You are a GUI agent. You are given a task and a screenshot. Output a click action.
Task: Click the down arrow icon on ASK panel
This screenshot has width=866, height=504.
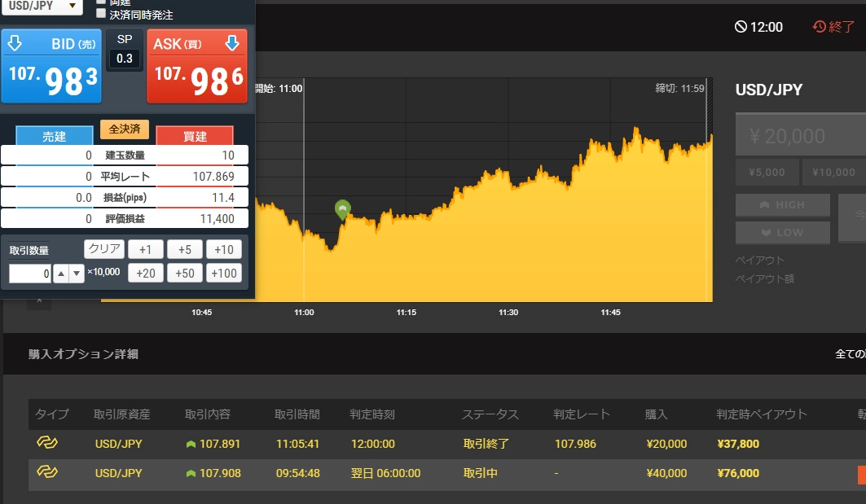coord(232,43)
